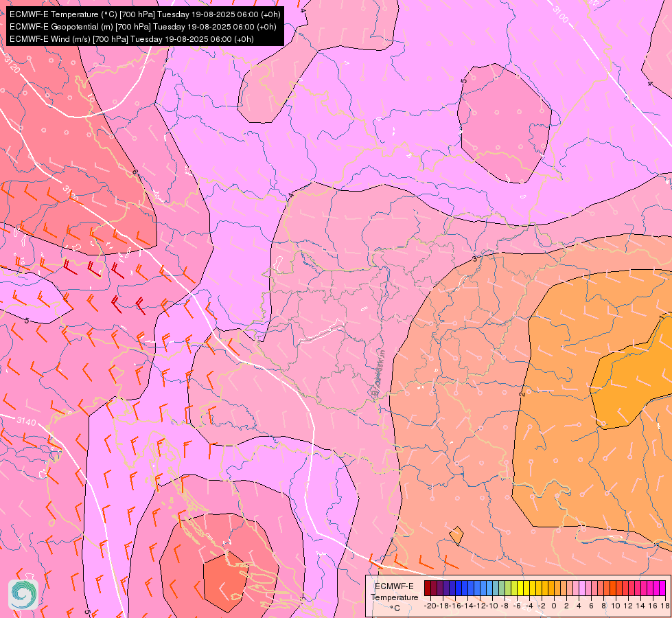Pick the teal swatch right of -10 tick
This screenshot has height=618, width=672.
tap(496, 588)
